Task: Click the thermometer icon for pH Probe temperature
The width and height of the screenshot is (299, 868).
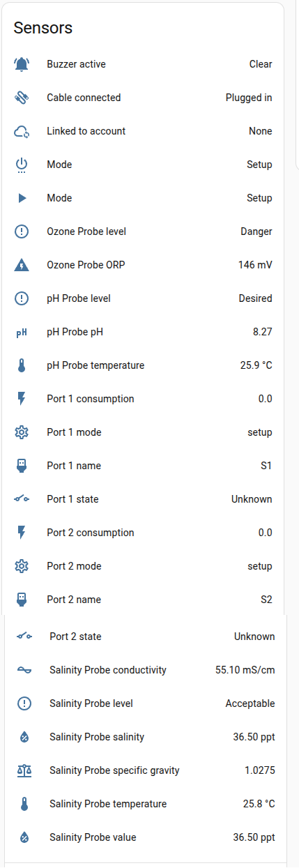Action: click(22, 365)
